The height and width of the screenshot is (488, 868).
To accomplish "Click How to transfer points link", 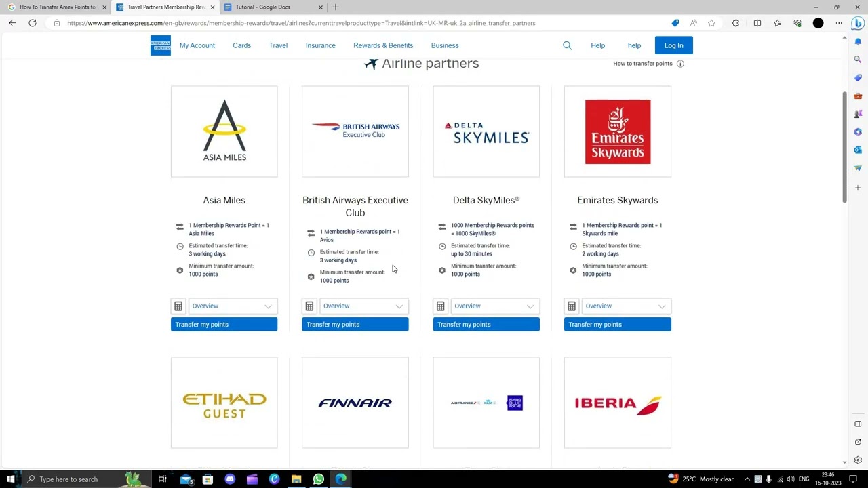I will pos(643,64).
